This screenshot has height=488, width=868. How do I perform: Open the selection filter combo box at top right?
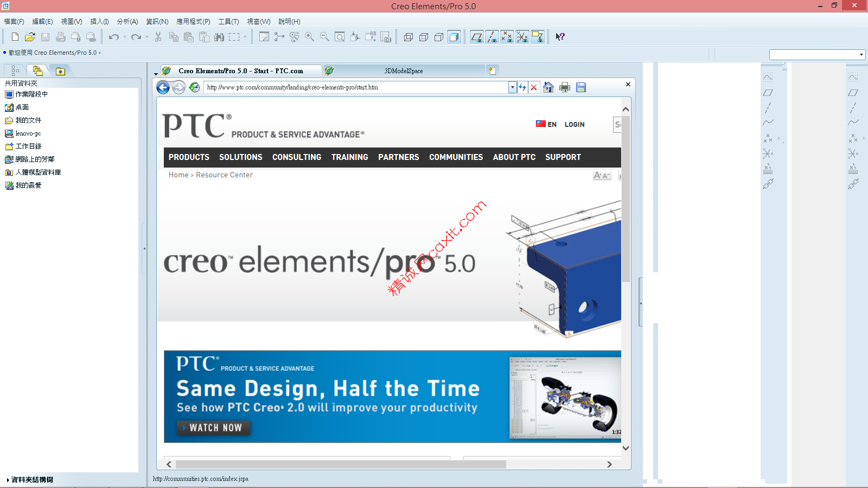coord(817,54)
